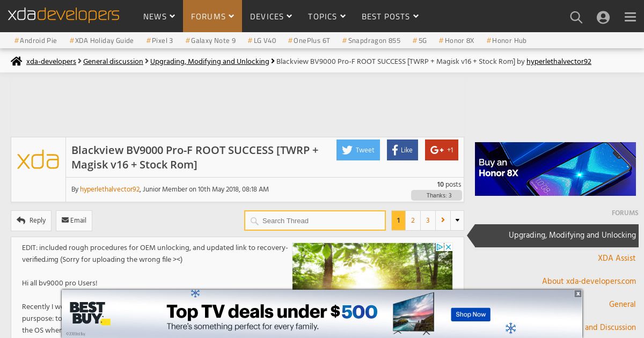
Task: Click the xda-developers logo
Action: pyautogui.click(x=63, y=15)
